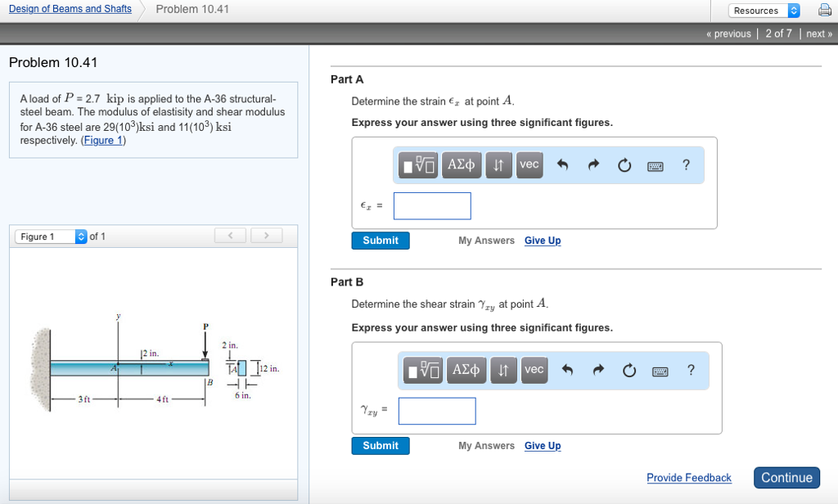Click the γxy answer input field
This screenshot has height=504, width=838.
tap(437, 411)
